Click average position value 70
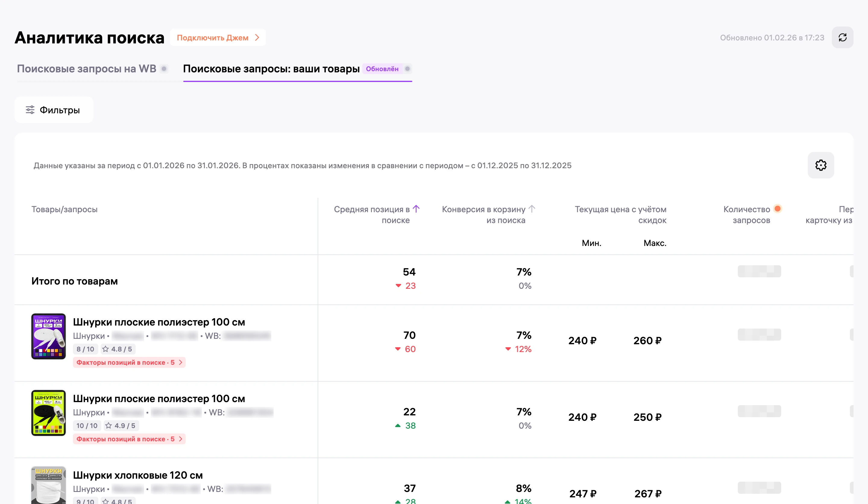Screen dimensions: 868x504 410,335
